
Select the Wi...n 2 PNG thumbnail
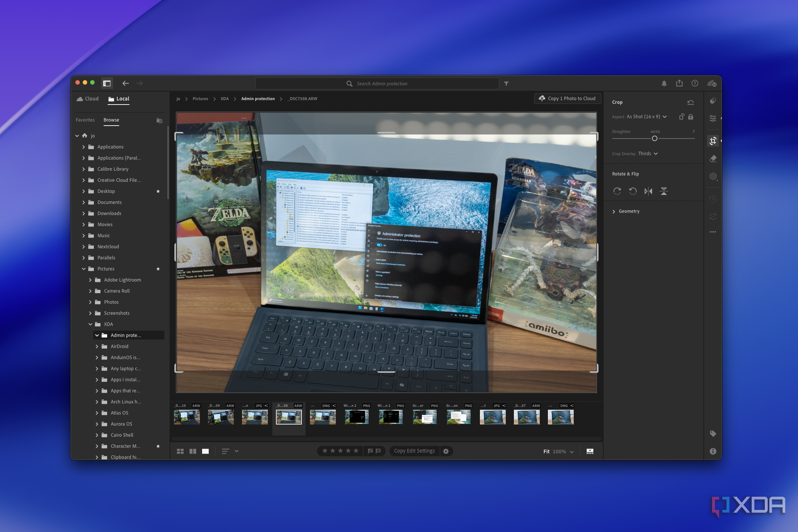(x=357, y=417)
